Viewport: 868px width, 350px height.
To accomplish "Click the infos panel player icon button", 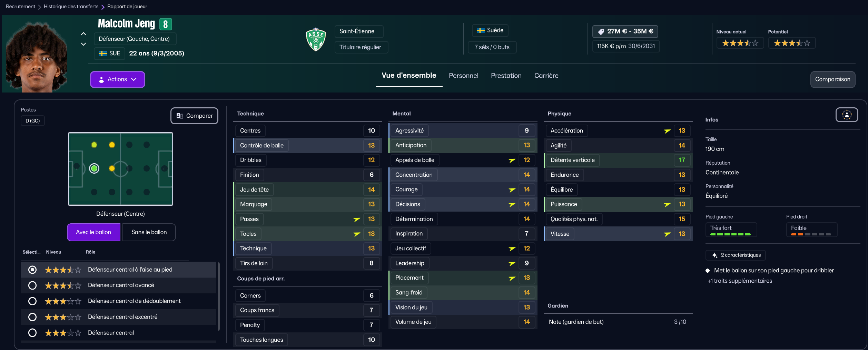I will 847,115.
